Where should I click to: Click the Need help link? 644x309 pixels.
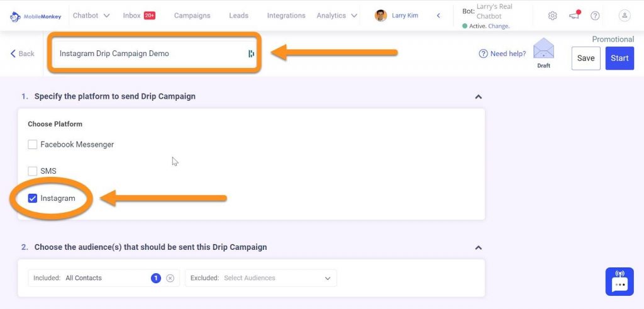(x=502, y=54)
